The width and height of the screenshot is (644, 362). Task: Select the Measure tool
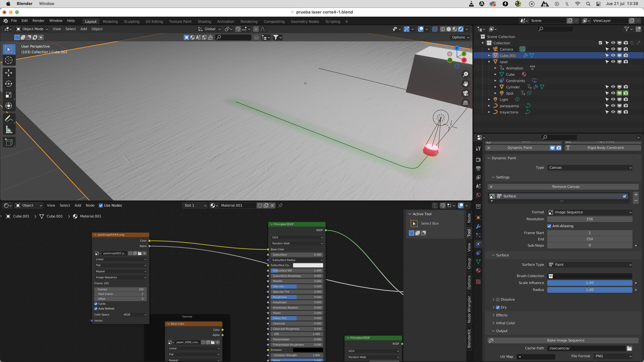tap(8, 129)
